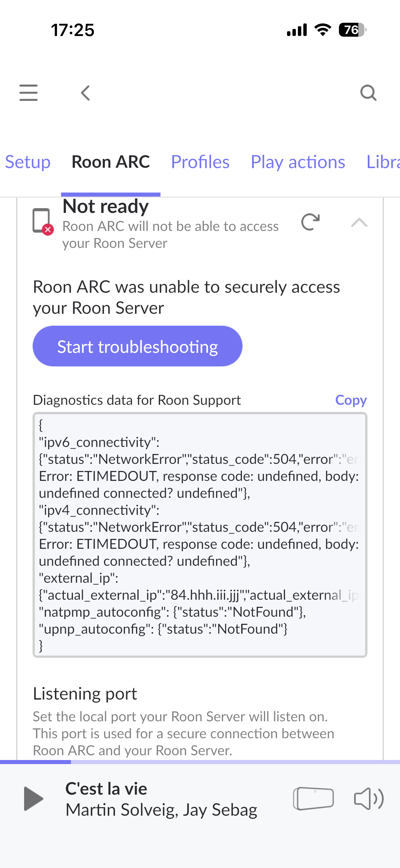Screen dimensions: 400x868
Task: Open the audio zone selector icon
Action: tap(313, 798)
